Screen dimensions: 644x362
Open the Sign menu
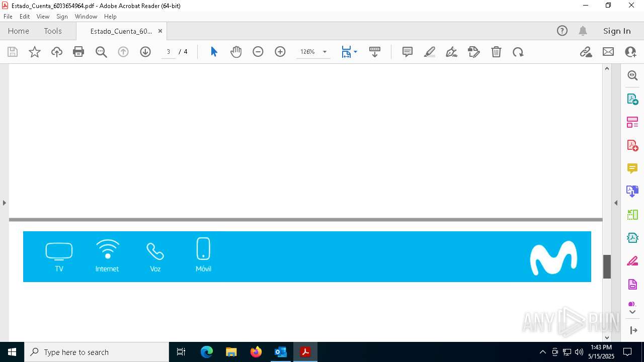click(62, 17)
